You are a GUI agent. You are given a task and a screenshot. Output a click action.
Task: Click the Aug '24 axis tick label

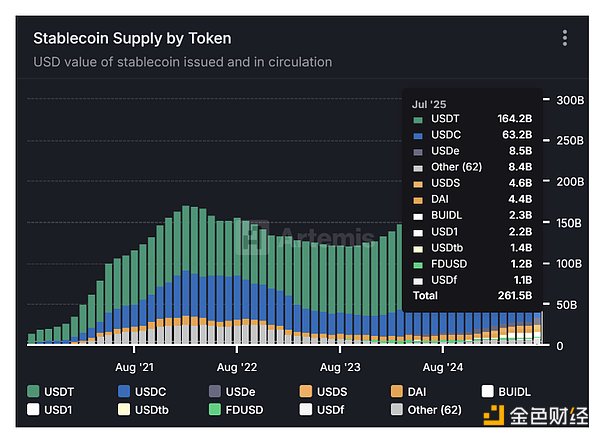point(443,367)
